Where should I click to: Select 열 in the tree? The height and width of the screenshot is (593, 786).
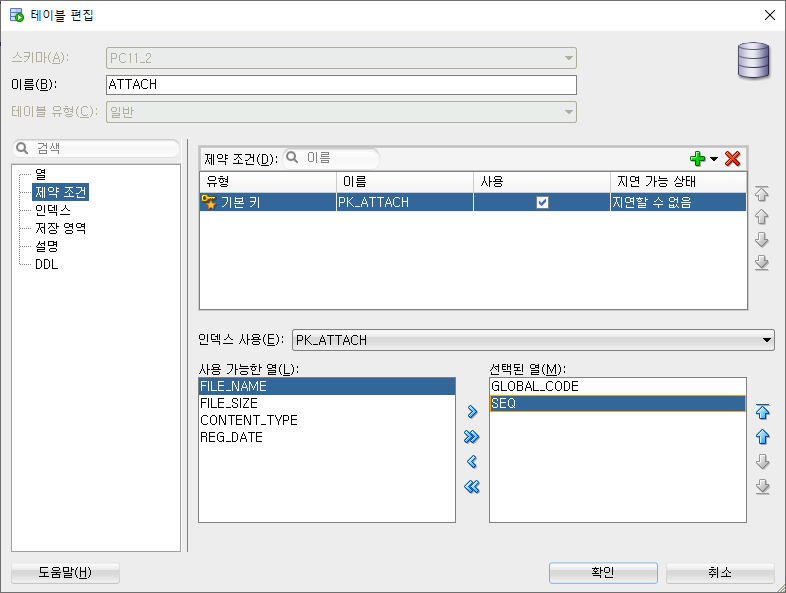[41, 174]
